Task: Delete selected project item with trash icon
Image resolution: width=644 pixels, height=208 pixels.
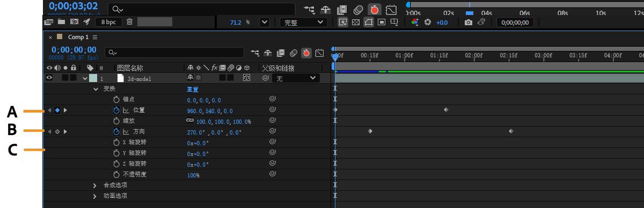Action: (x=130, y=22)
